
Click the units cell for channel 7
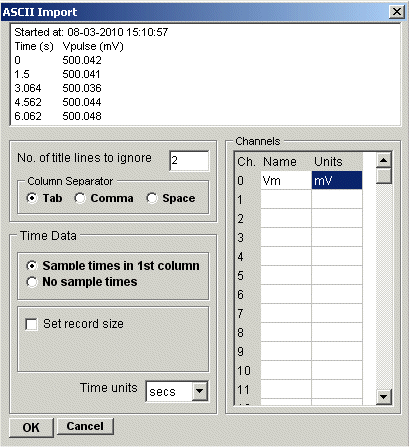tap(337, 313)
